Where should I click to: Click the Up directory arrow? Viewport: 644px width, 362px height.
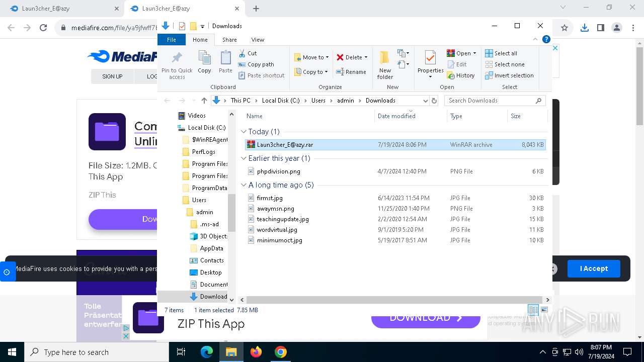pos(204,101)
